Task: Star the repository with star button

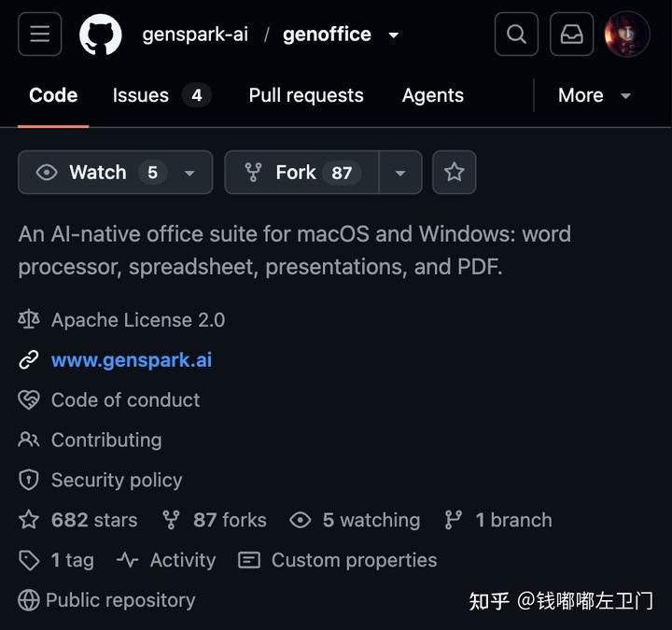Action: pos(455,173)
